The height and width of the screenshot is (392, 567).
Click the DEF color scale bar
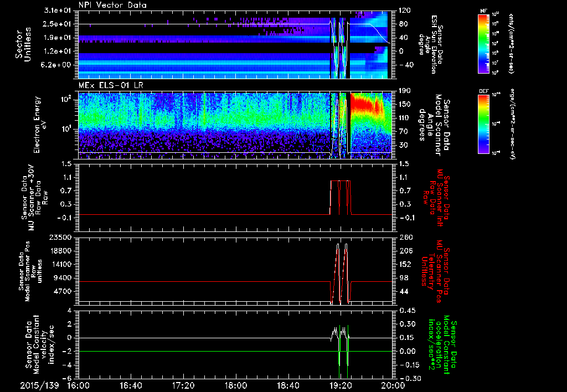click(x=484, y=123)
